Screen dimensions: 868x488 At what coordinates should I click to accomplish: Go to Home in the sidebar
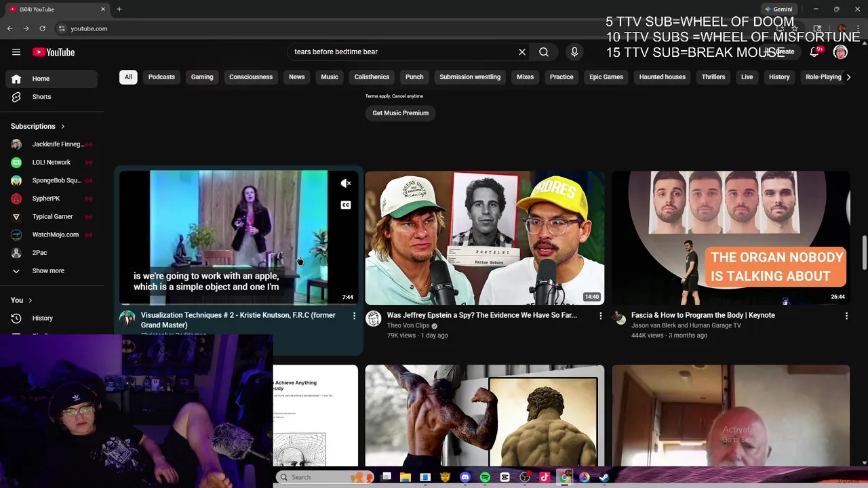52,79
